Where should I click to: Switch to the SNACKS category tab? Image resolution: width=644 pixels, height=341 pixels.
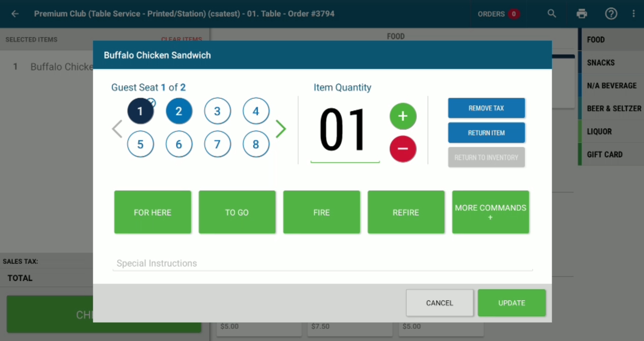click(611, 62)
